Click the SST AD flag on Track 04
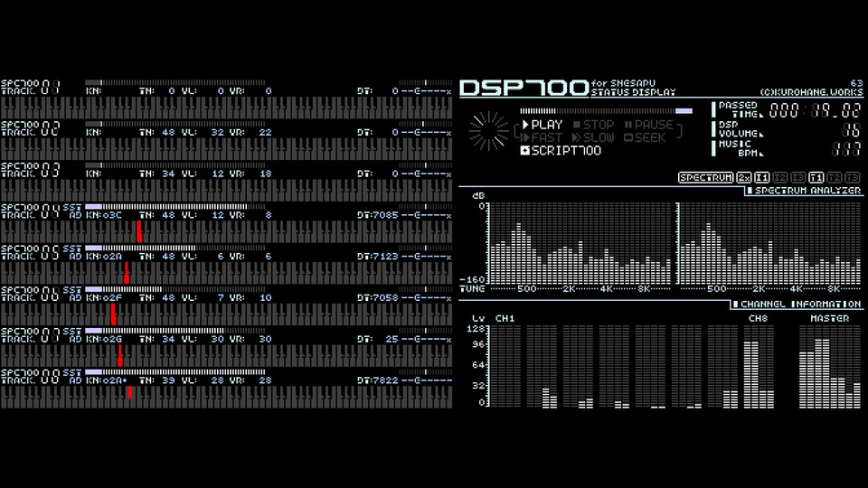868x488 pixels. pos(72,211)
